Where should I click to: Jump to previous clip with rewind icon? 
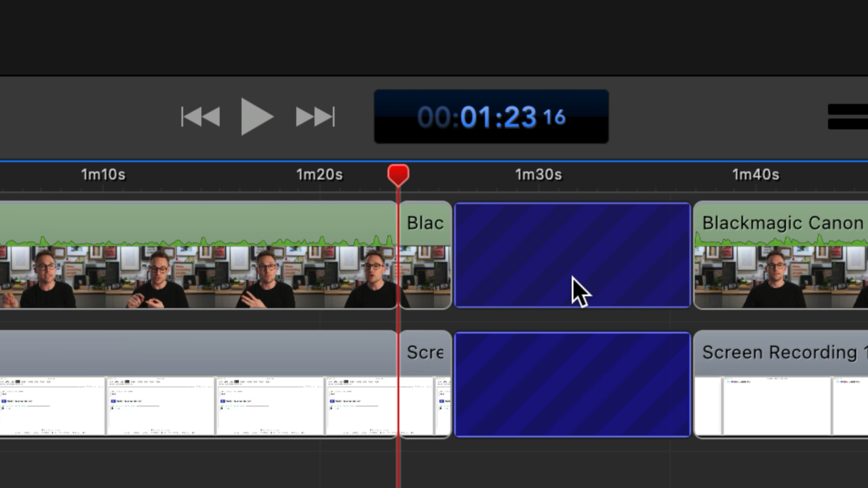pyautogui.click(x=200, y=117)
